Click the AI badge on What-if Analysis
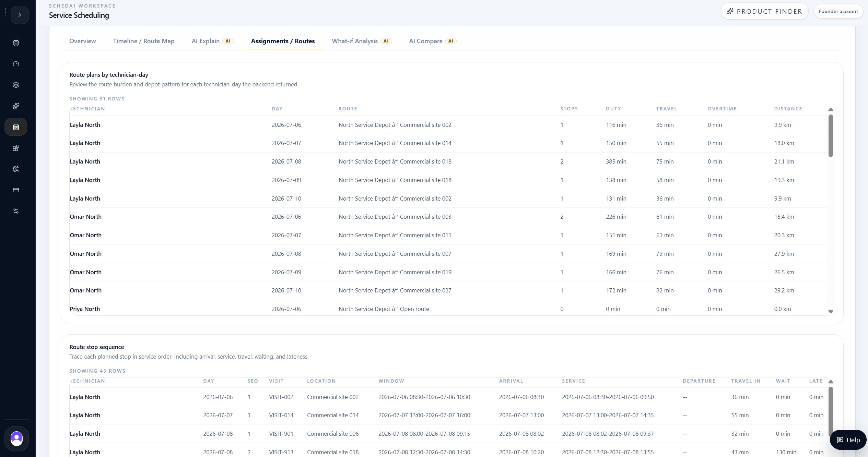This screenshot has height=457, width=868. tap(386, 41)
